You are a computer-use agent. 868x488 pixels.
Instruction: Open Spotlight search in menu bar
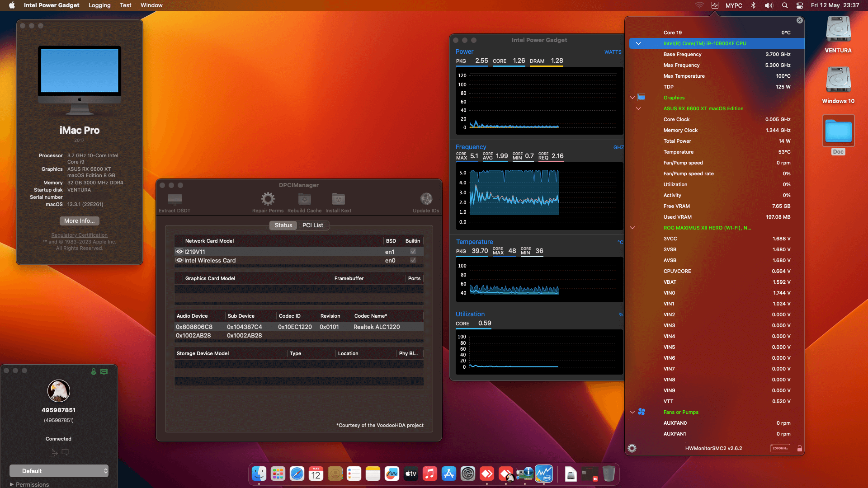coord(785,5)
